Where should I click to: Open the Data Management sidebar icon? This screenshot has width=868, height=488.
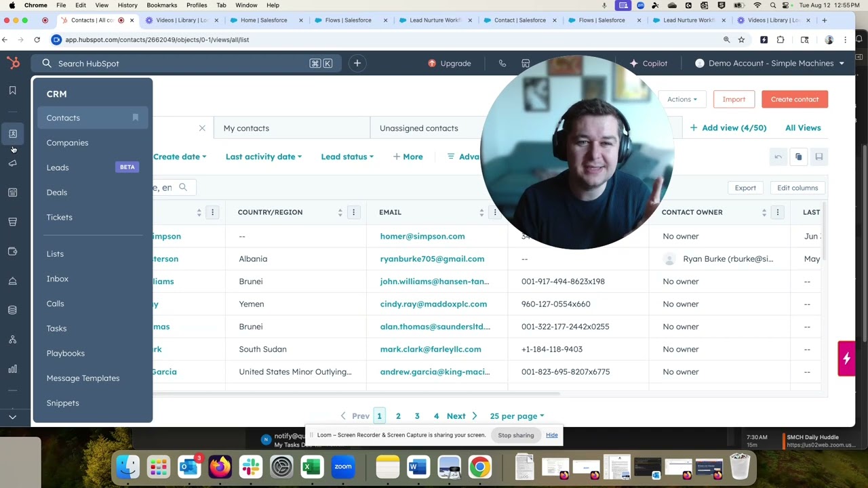(x=12, y=310)
